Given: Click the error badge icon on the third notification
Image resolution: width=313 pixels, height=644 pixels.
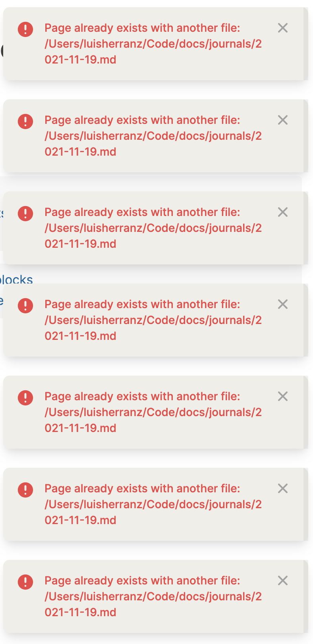Looking at the screenshot, I should [x=25, y=214].
